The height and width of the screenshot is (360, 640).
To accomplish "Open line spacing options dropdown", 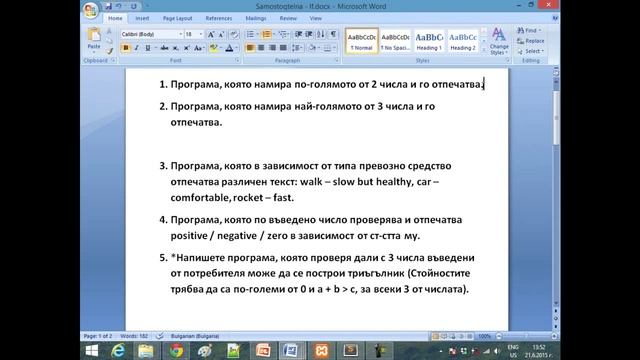I will (297, 48).
